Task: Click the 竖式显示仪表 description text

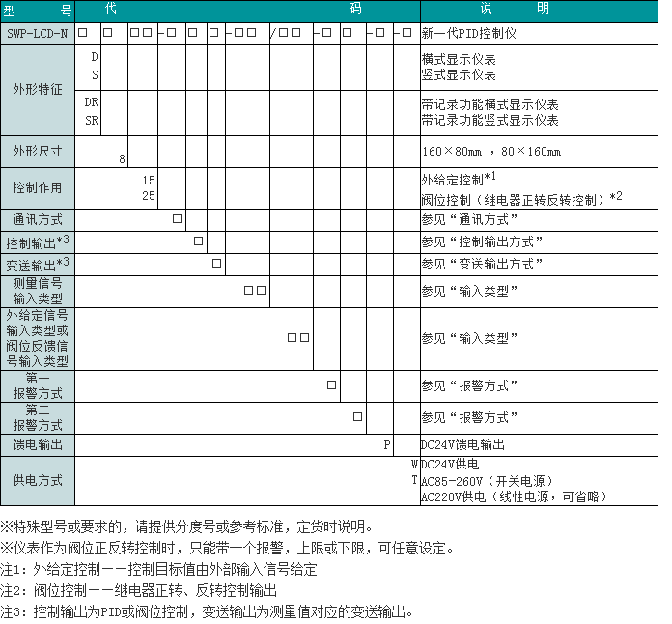Action: (459, 74)
